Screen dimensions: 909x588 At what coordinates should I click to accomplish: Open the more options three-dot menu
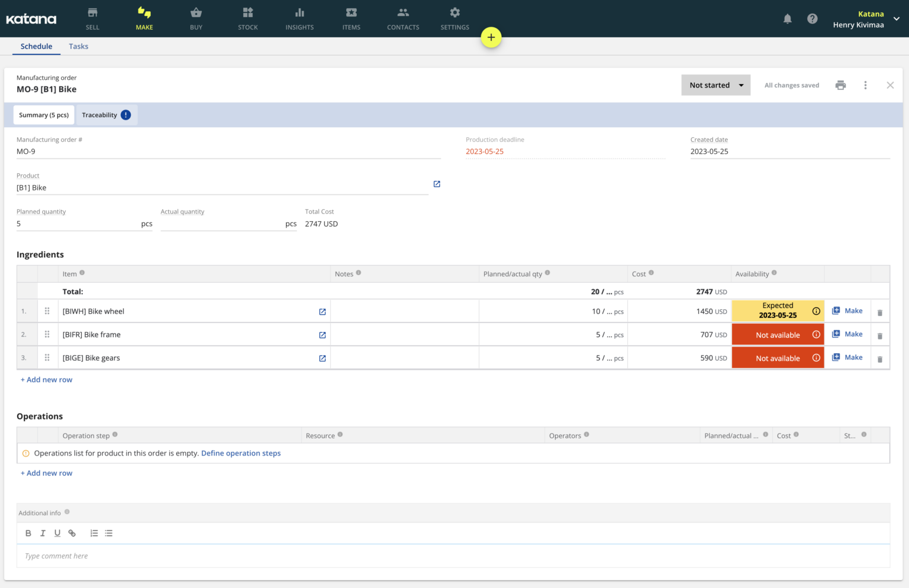(865, 85)
